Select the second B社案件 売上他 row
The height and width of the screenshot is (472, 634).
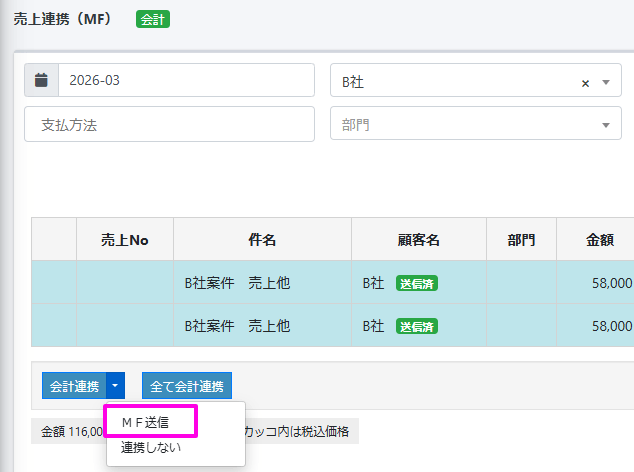pos(238,326)
